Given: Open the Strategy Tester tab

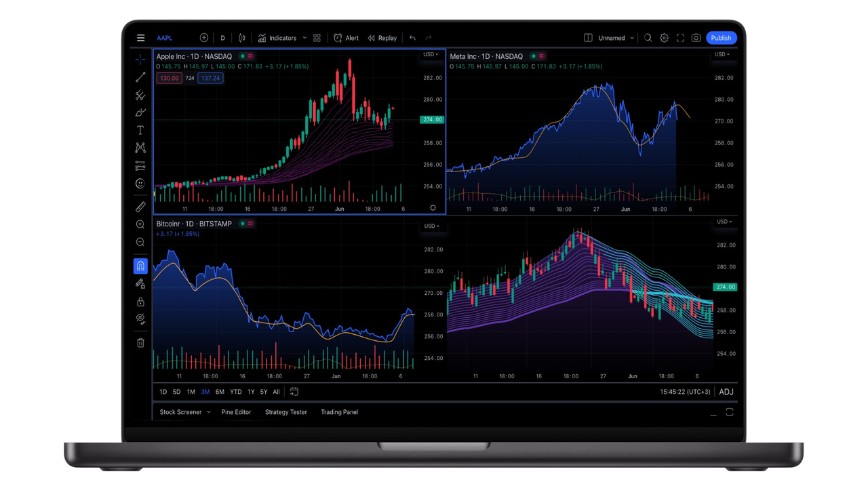Looking at the screenshot, I should [x=285, y=411].
